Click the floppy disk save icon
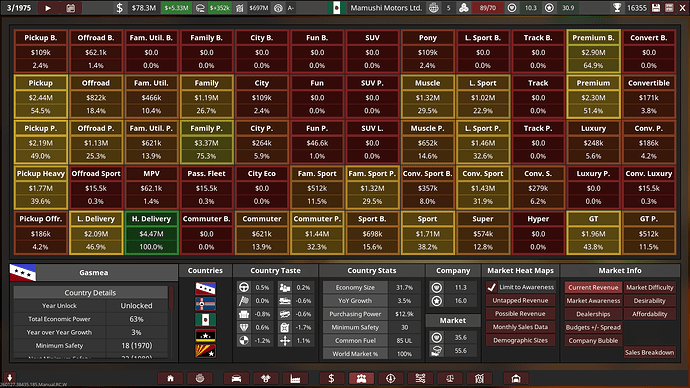The height and width of the screenshot is (388, 690). pyautogui.click(x=656, y=8)
